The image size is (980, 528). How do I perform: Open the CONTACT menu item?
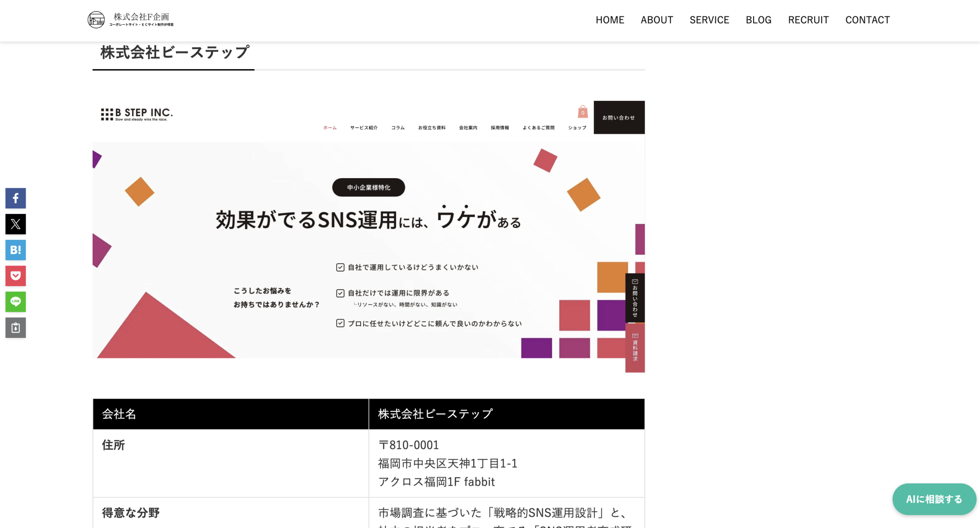pos(867,20)
